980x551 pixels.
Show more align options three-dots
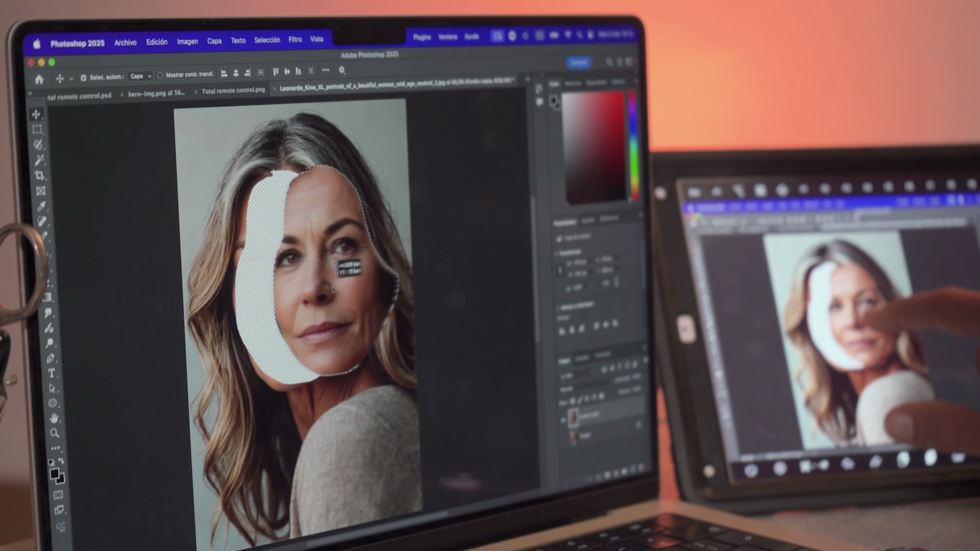pyautogui.click(x=326, y=70)
